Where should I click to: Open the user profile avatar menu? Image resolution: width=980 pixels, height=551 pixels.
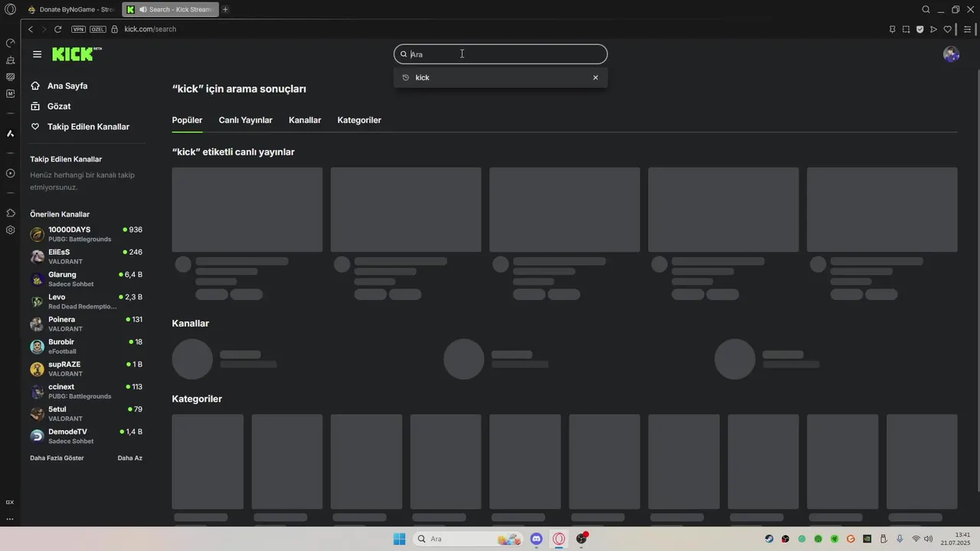(951, 54)
